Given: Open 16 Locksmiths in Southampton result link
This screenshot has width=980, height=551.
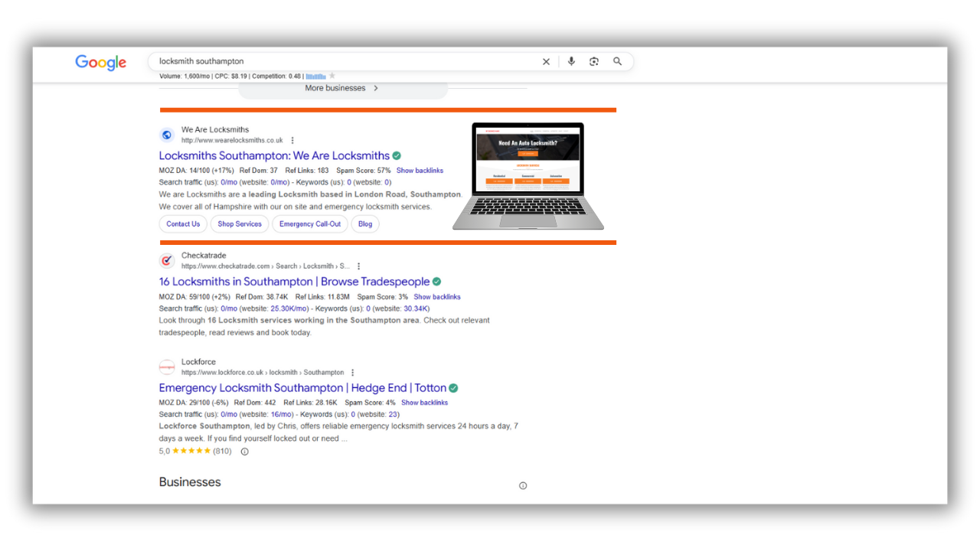Looking at the screenshot, I should (x=294, y=282).
